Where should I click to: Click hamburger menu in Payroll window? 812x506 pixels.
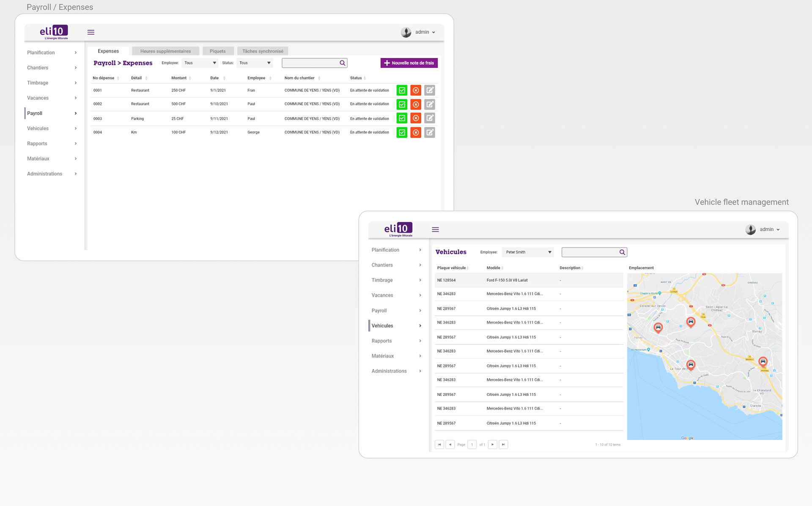coord(91,32)
